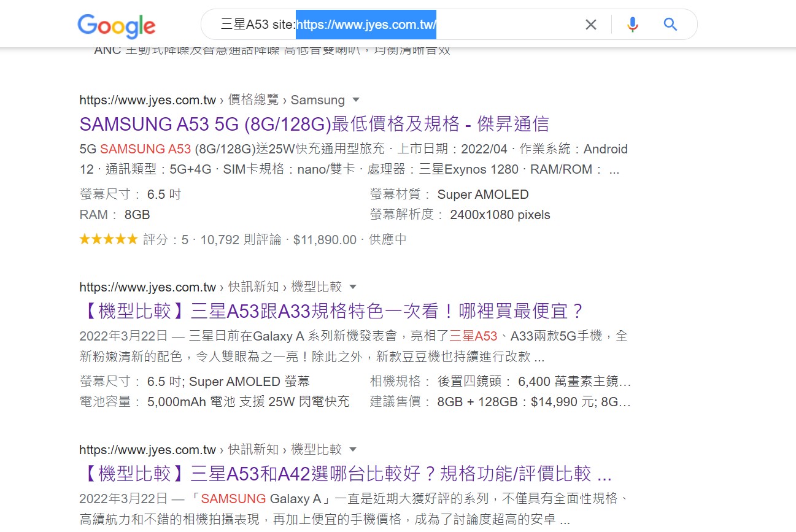Click the URL breadcrumb above the A53和A42 result
The image size is (796, 532).
pyautogui.click(x=211, y=450)
